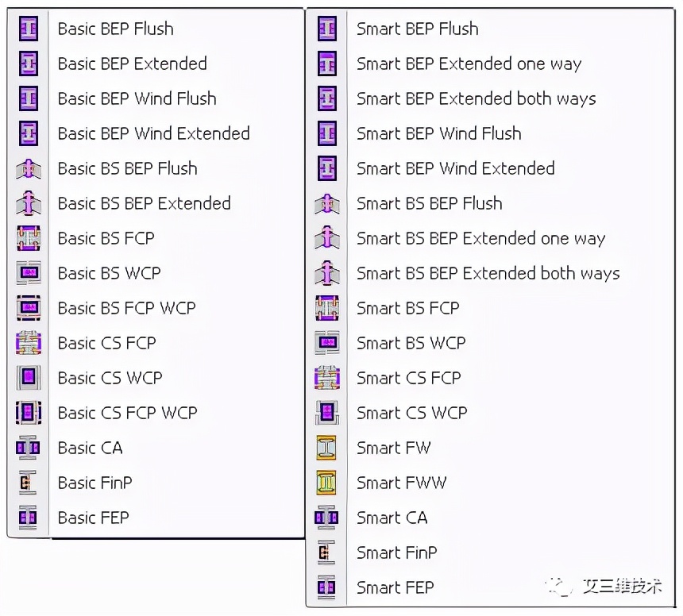Click the Smart FW beam icon
This screenshot has height=616, width=683.
[326, 448]
